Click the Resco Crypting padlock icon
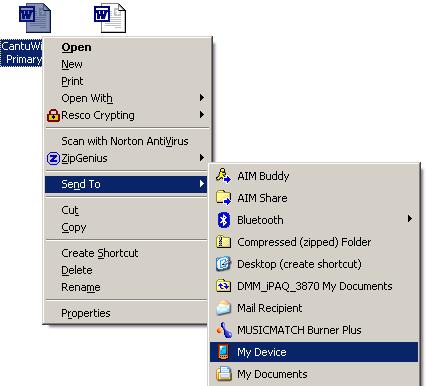 [x=53, y=115]
